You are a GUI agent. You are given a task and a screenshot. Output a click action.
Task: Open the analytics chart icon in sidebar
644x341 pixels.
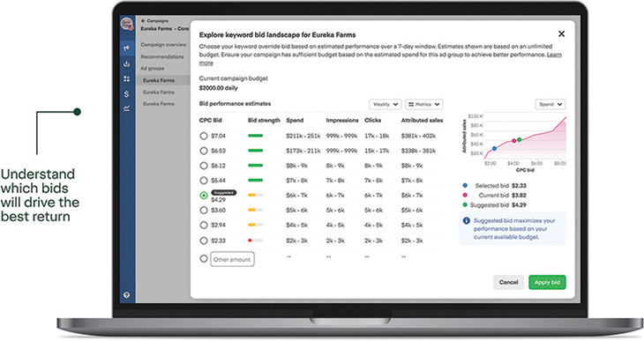click(126, 108)
